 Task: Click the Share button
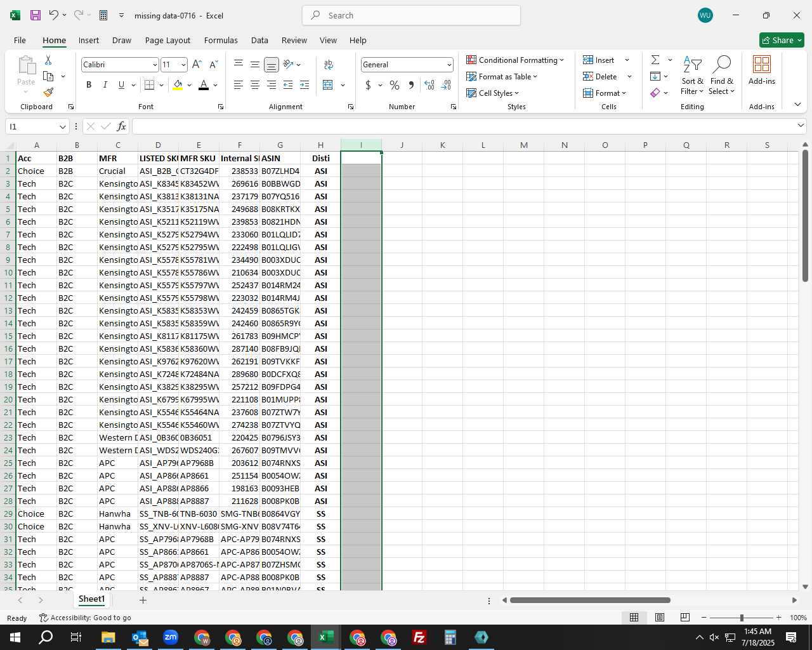click(782, 40)
